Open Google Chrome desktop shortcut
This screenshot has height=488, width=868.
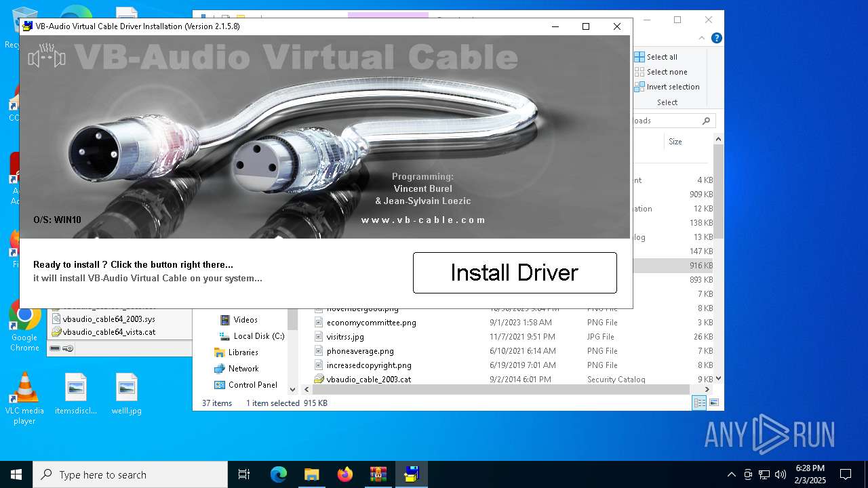point(24,326)
